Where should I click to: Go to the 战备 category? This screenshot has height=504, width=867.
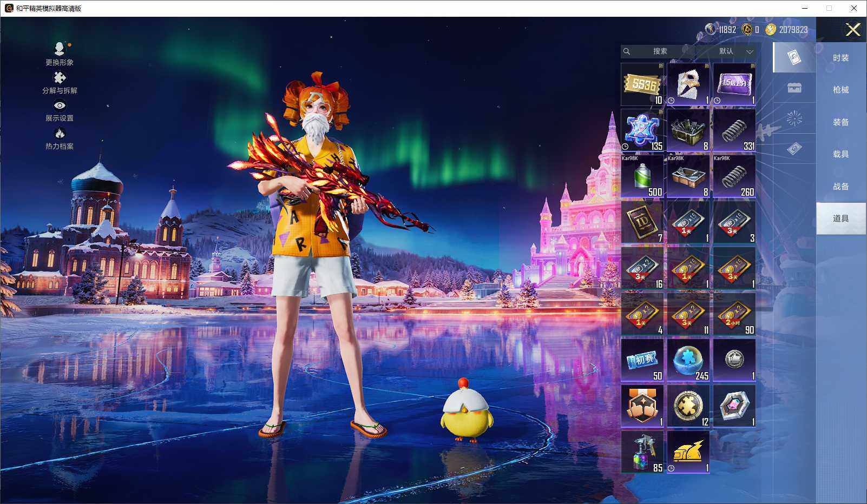pyautogui.click(x=840, y=187)
